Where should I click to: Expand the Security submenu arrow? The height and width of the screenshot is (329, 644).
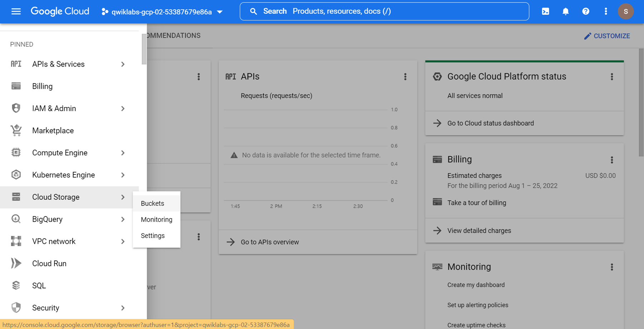click(x=123, y=308)
